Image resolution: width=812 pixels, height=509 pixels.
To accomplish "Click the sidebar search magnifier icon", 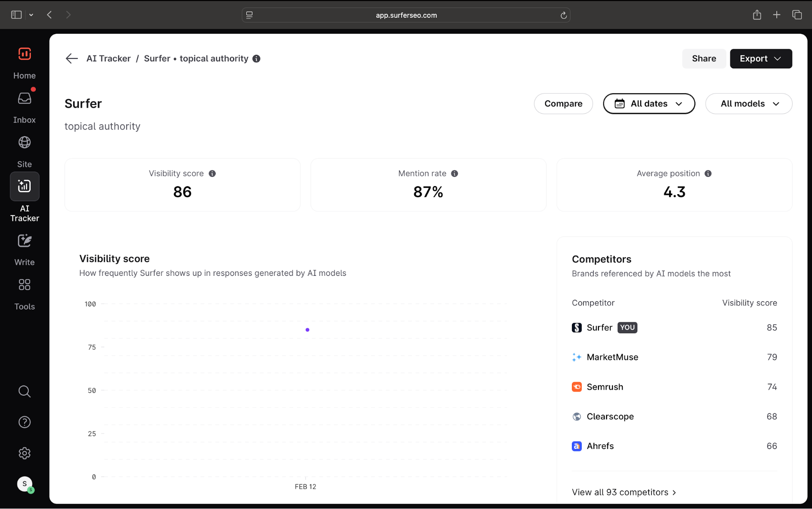I will click(24, 391).
